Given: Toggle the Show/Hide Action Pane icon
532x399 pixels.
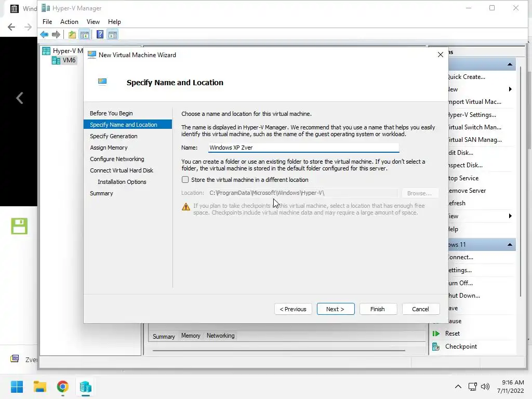Looking at the screenshot, I should point(113,35).
